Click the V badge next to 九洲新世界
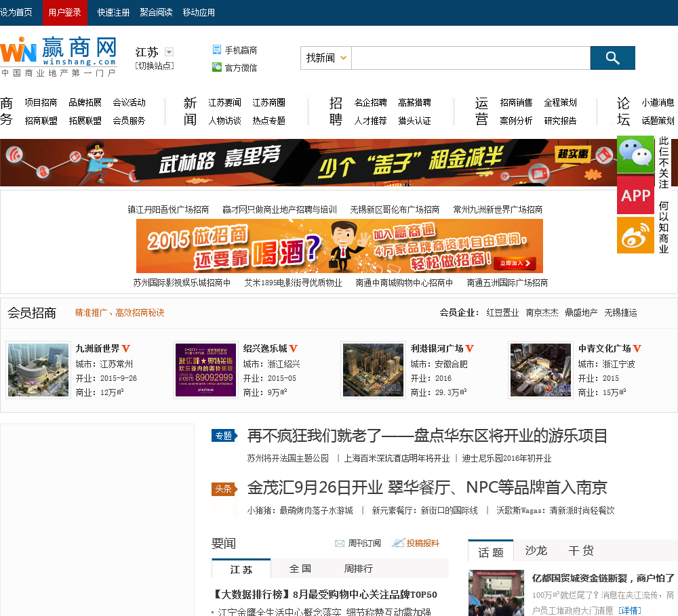678x616 pixels. pyautogui.click(x=126, y=348)
